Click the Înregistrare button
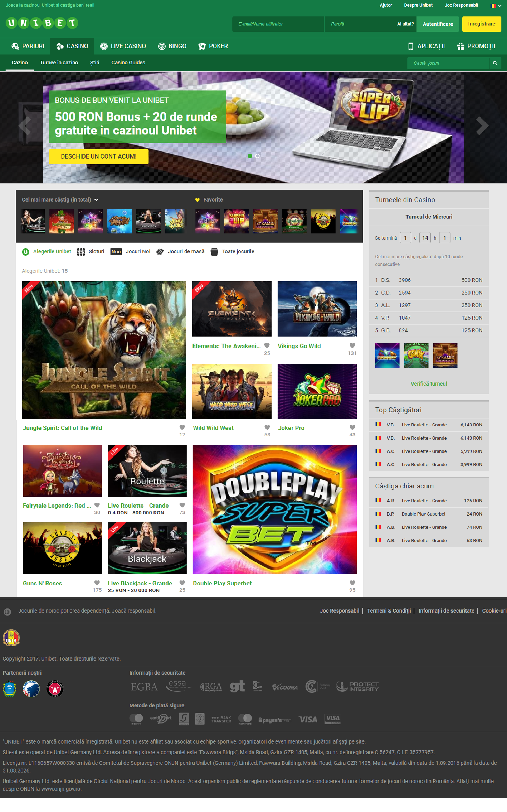The height and width of the screenshot is (812, 507). pos(482,24)
